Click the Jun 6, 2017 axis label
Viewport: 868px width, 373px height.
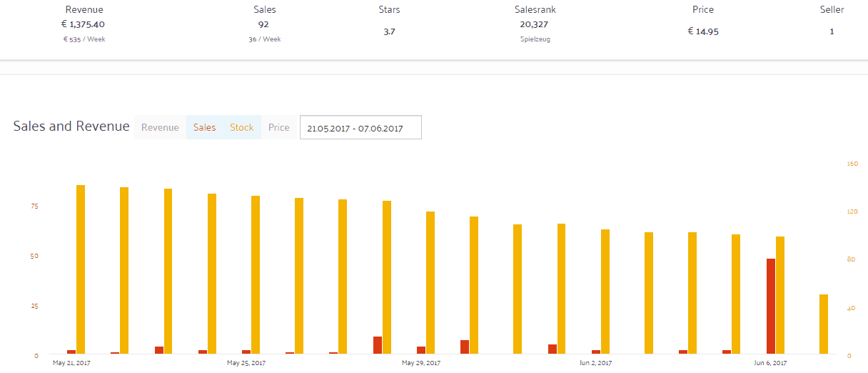pos(771,363)
